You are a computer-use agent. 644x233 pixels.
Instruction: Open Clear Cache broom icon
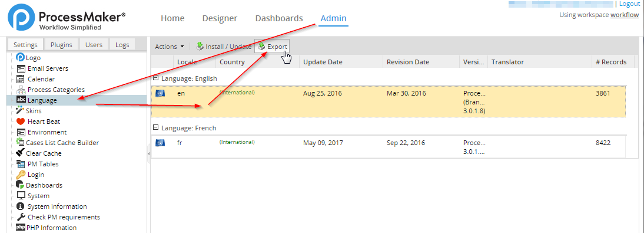[x=21, y=153]
